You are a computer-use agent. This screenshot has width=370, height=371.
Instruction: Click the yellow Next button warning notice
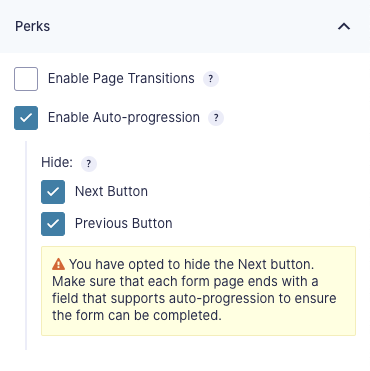198,291
